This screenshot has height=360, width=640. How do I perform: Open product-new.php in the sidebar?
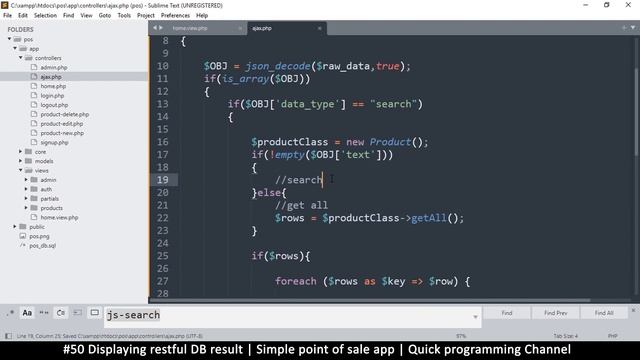[62, 133]
